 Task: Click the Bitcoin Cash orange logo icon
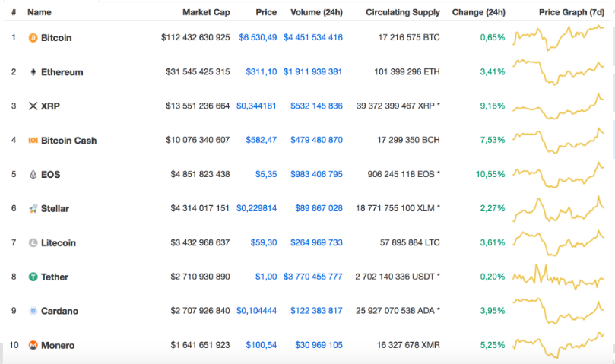(x=33, y=140)
